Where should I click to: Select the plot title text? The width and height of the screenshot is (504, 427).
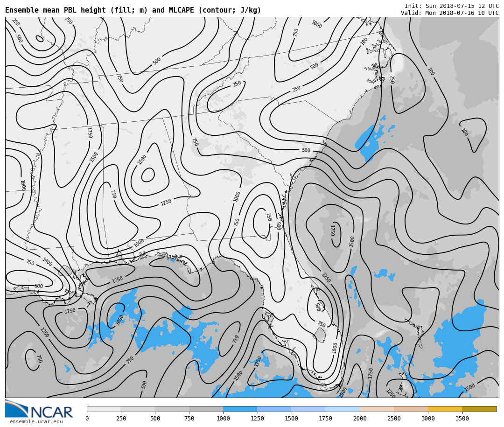click(x=133, y=10)
